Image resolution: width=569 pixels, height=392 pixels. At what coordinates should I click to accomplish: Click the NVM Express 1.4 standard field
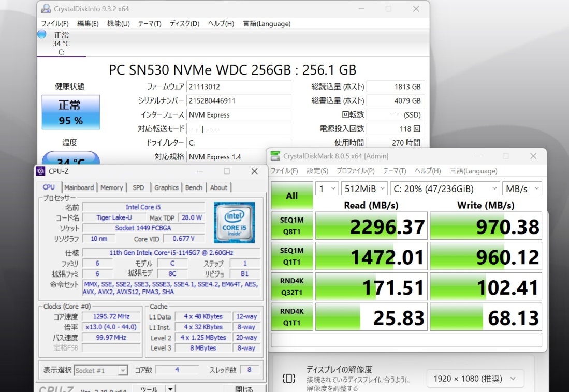pos(227,157)
